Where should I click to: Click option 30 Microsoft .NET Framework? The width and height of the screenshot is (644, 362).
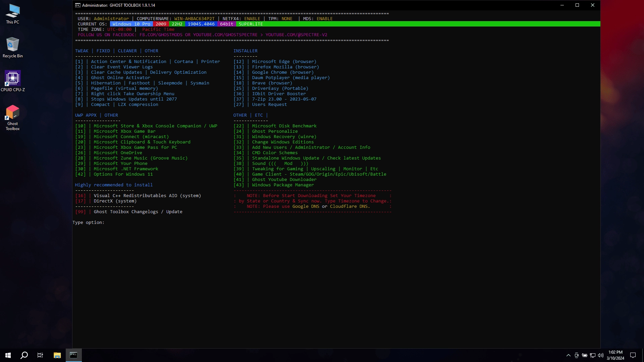coord(117,169)
